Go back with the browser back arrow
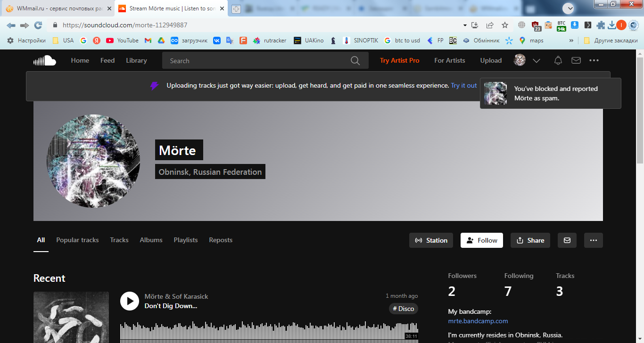 click(x=11, y=25)
